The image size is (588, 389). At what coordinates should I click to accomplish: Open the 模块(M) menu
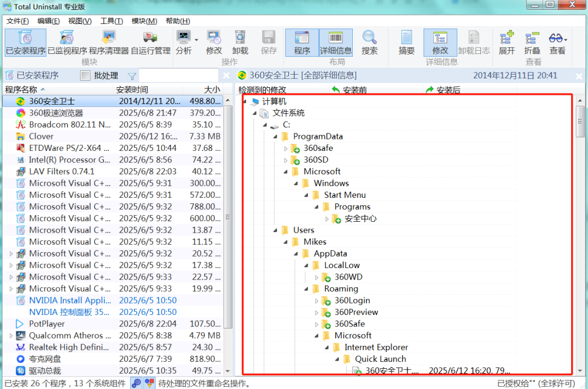click(x=144, y=21)
